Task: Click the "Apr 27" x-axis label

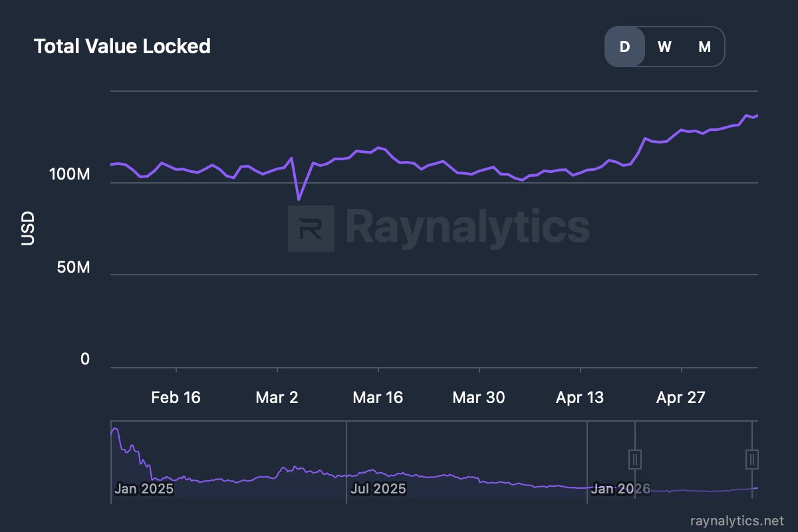Action: (x=680, y=398)
